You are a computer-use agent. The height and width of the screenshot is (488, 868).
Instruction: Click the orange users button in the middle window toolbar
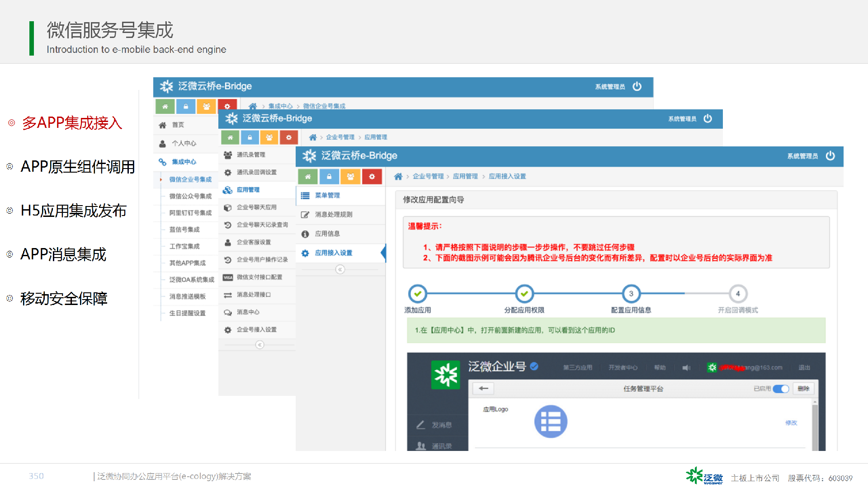[x=269, y=137]
